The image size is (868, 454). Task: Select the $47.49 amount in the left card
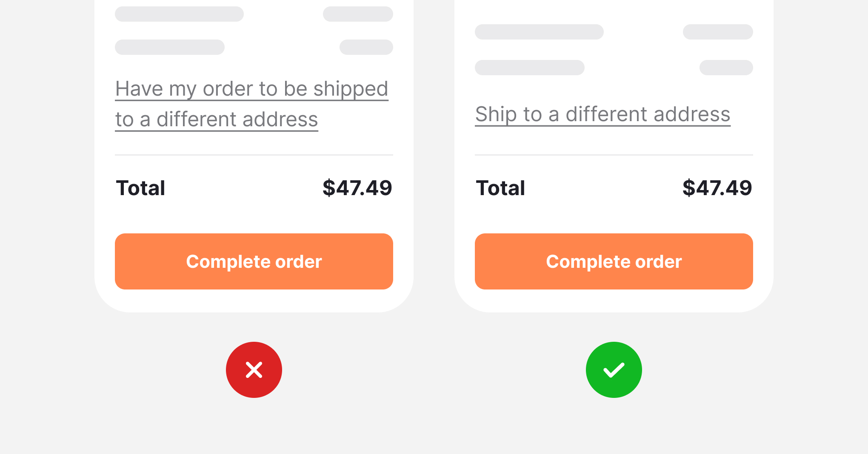[x=357, y=188]
